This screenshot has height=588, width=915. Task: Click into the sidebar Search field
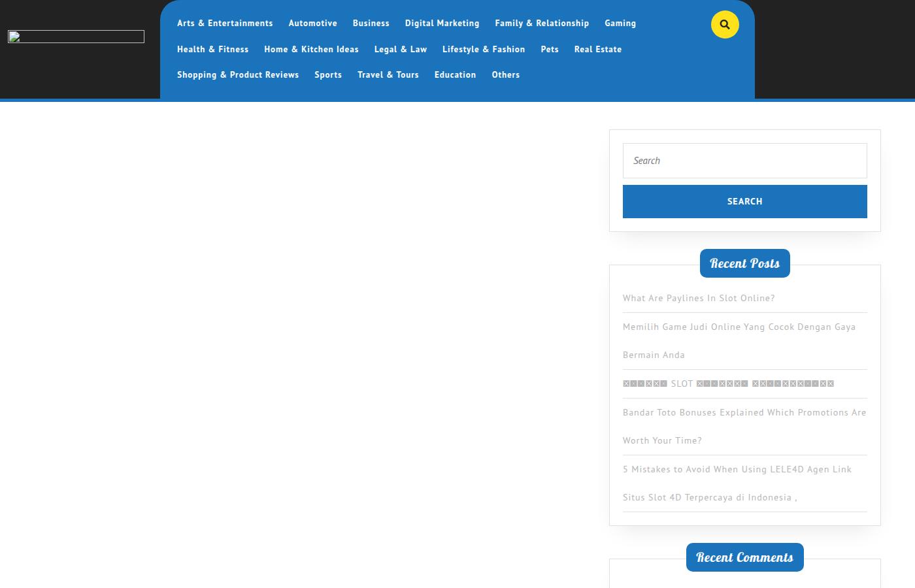745,161
